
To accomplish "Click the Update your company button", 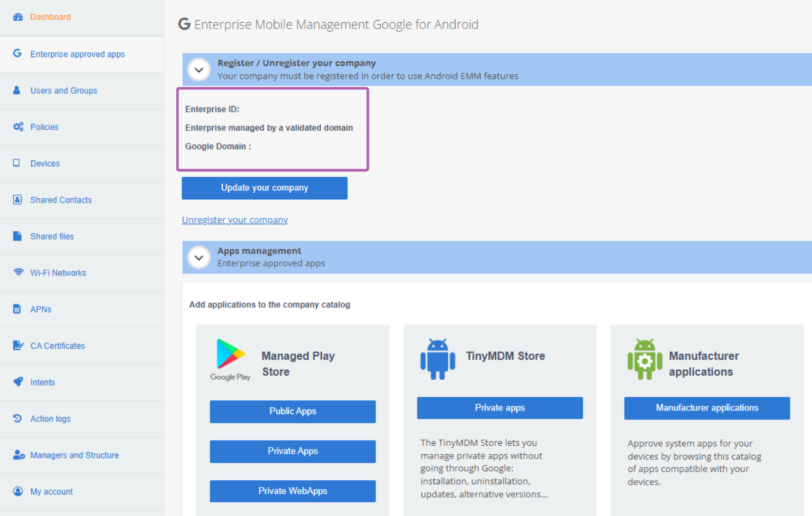I will click(x=265, y=188).
